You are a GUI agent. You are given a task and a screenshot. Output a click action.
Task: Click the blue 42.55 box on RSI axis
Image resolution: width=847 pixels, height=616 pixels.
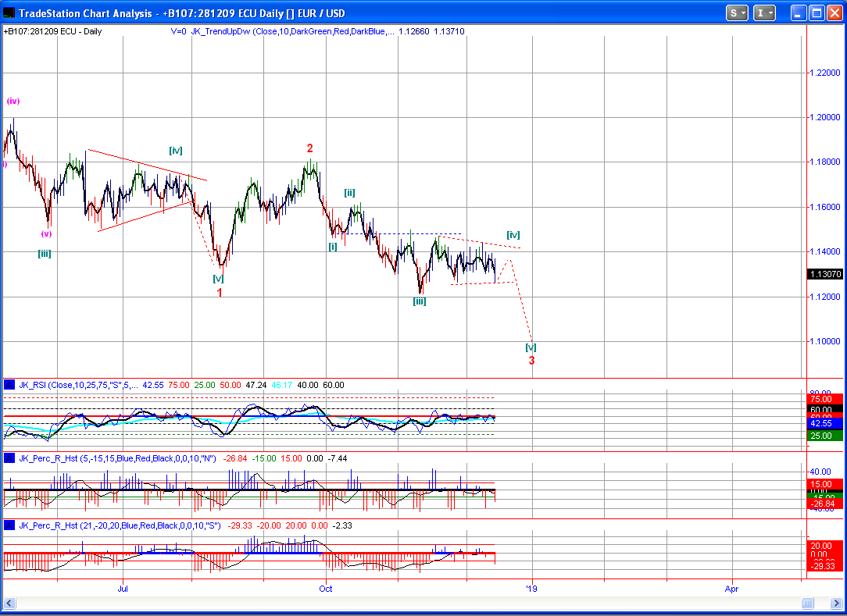pos(825,424)
